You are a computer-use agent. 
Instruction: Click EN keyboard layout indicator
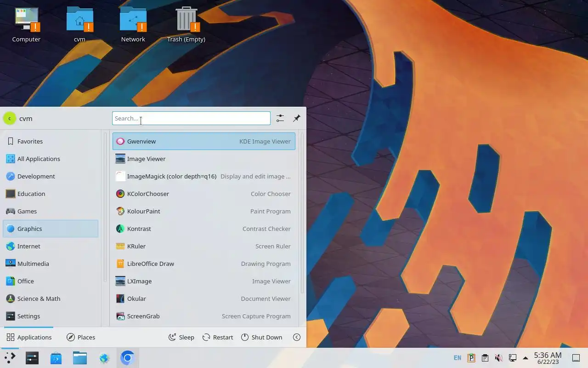click(x=458, y=358)
